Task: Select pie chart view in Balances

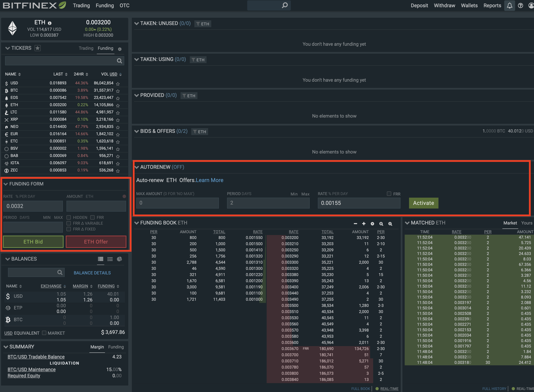Action: click(x=120, y=259)
